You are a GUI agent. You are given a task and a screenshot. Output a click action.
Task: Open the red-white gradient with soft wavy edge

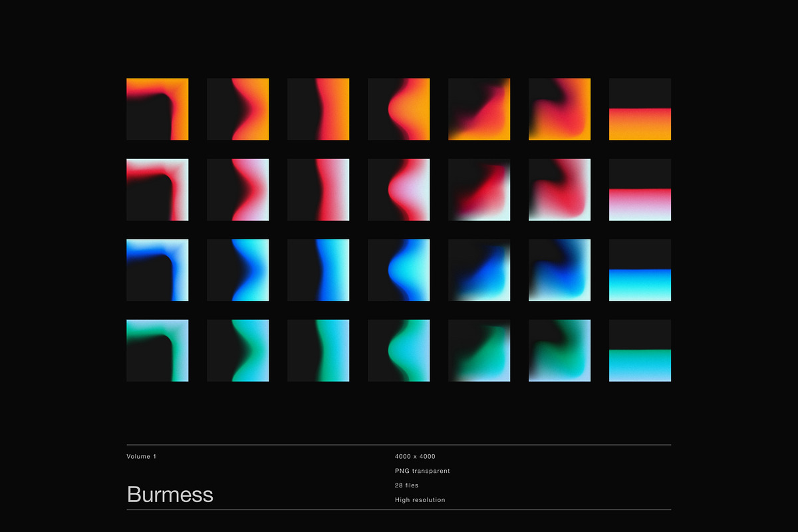(x=319, y=190)
